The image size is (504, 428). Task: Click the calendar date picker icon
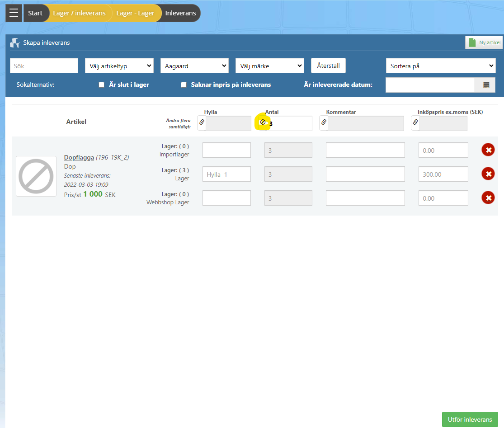pyautogui.click(x=486, y=85)
